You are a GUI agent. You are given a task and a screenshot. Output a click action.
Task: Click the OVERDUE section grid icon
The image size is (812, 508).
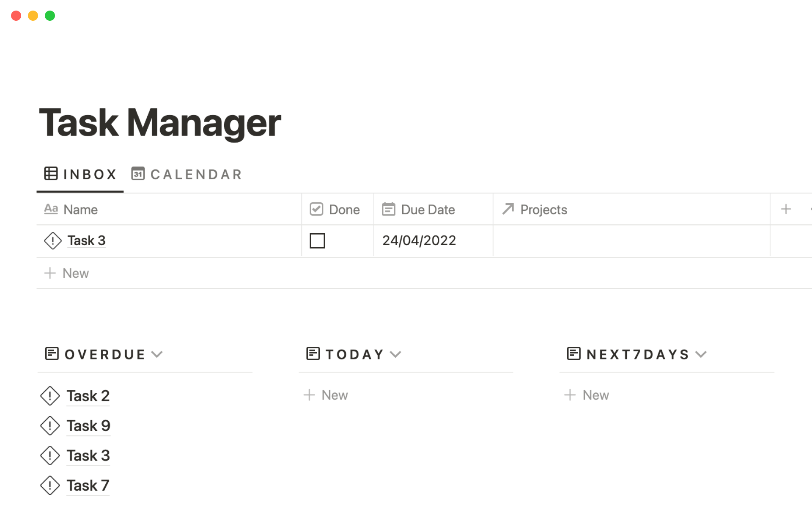(x=52, y=353)
